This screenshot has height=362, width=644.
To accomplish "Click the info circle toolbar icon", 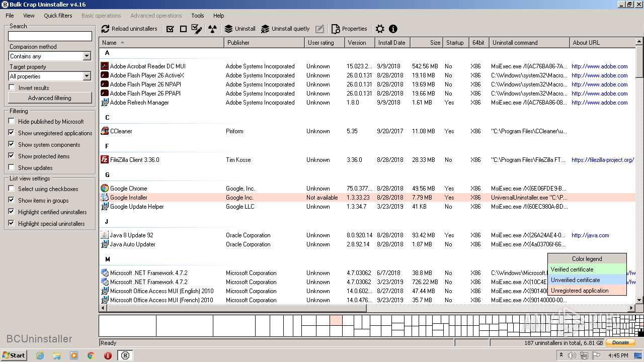I will [x=393, y=29].
